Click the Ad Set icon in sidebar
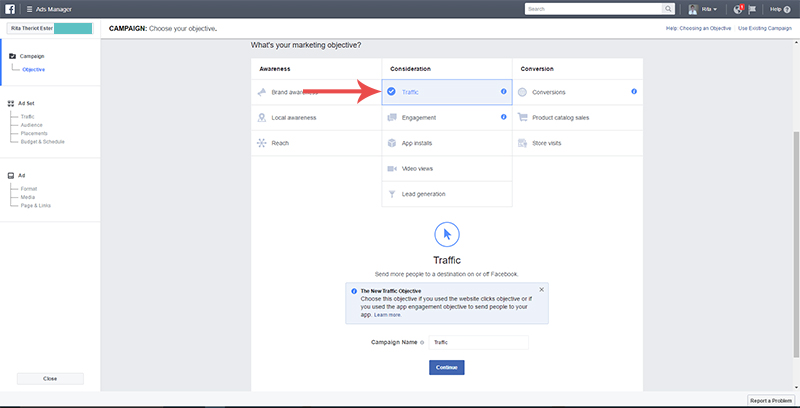Screen dimensions: 800x408 pos(11,103)
